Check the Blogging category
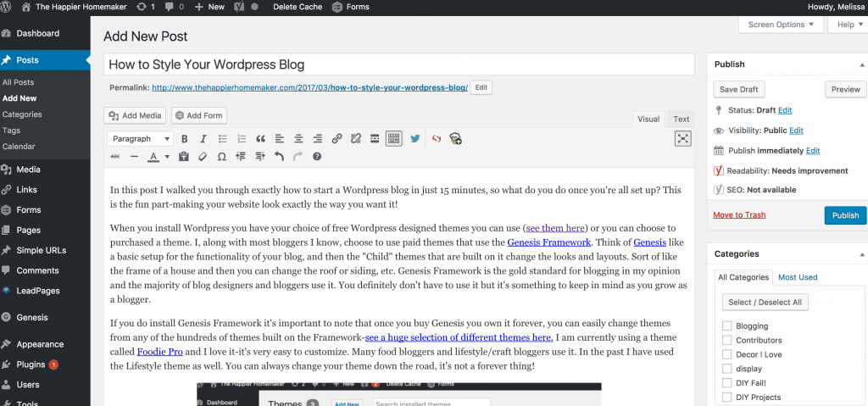Screen dimensions: 868x406 click(726, 325)
